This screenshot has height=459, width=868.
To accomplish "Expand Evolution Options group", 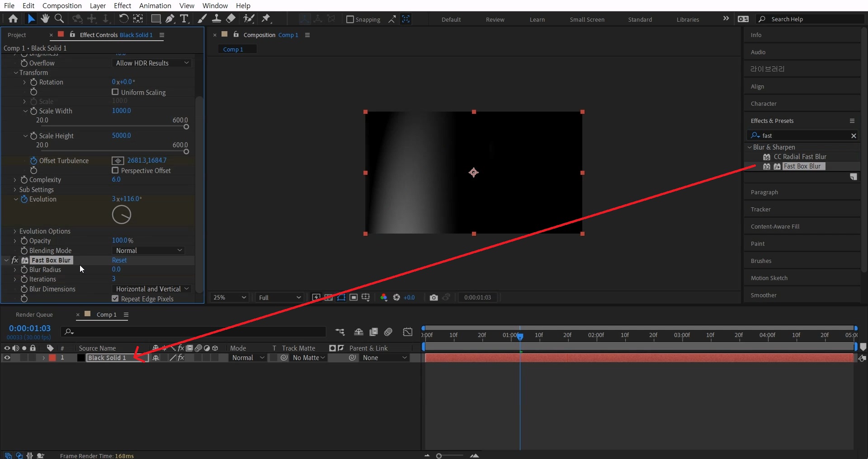I will 15,231.
